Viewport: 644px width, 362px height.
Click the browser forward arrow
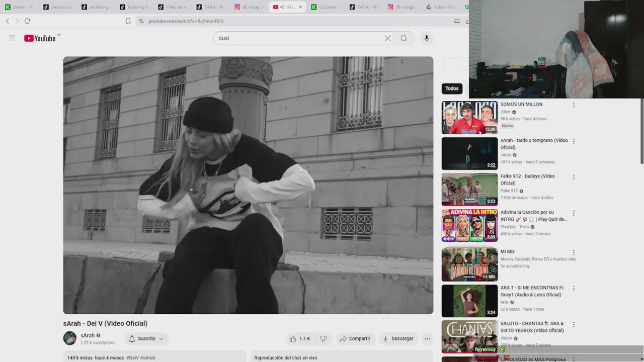tap(17, 21)
